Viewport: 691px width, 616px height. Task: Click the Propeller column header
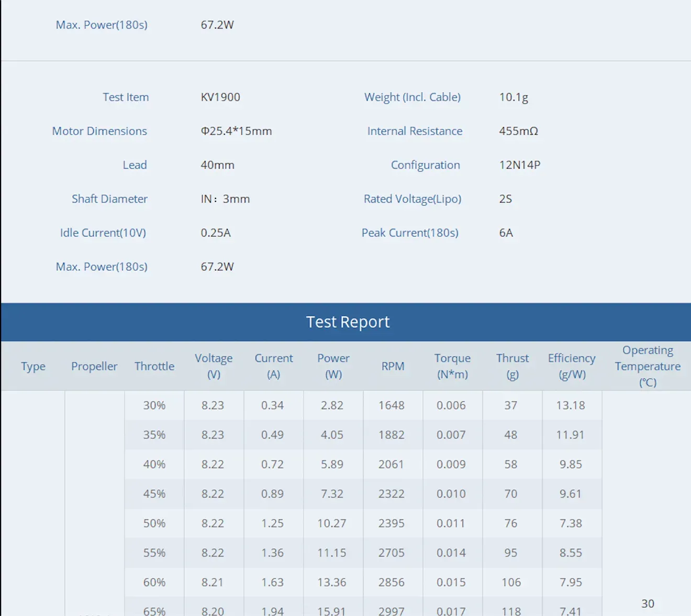94,366
